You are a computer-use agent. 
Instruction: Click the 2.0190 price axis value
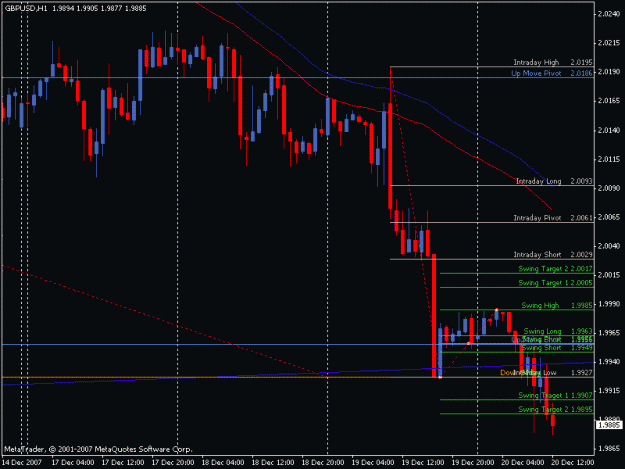tap(609, 72)
